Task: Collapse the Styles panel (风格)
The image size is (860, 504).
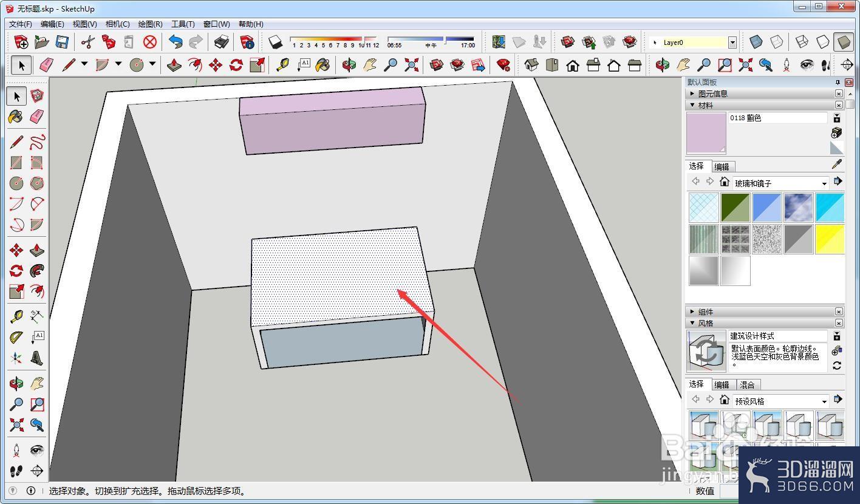Action: click(x=692, y=323)
